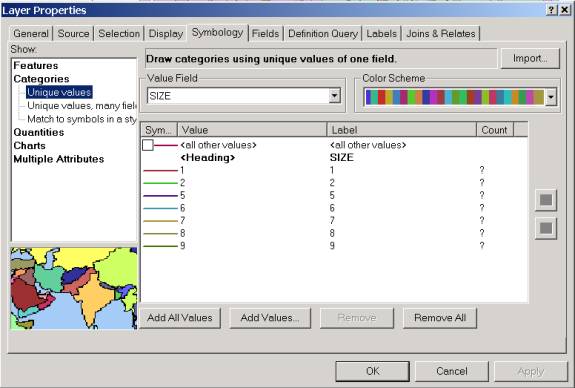Click the Apply button

pos(531,371)
